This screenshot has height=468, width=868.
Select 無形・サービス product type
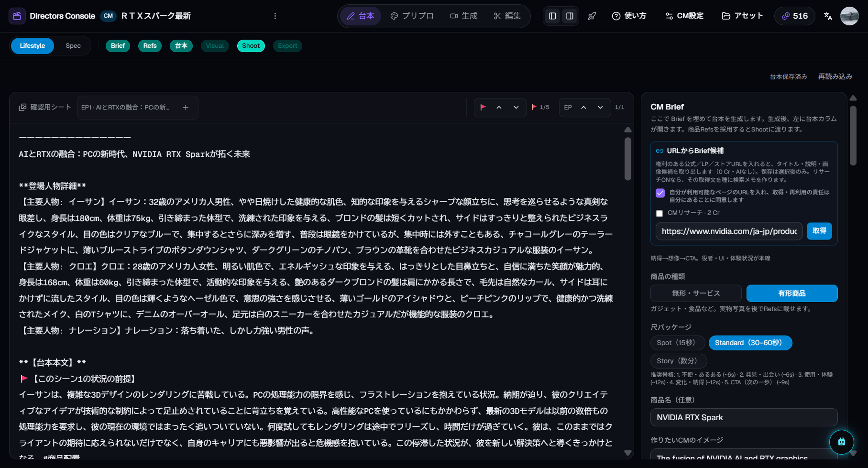(x=696, y=293)
